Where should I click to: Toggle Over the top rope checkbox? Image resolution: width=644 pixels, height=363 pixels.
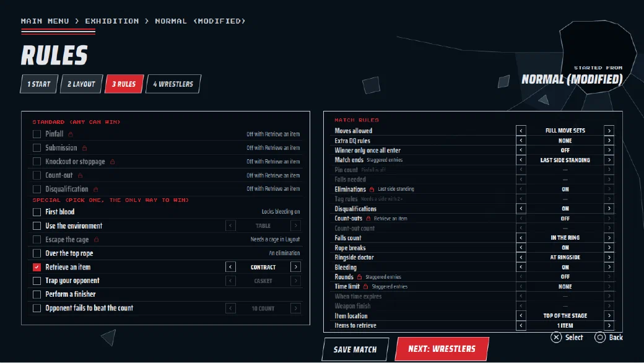coord(37,253)
